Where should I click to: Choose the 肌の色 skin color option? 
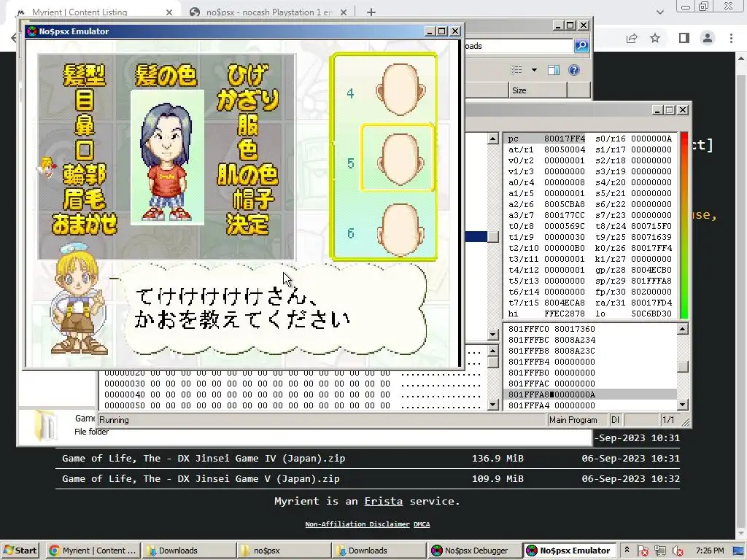tap(248, 175)
